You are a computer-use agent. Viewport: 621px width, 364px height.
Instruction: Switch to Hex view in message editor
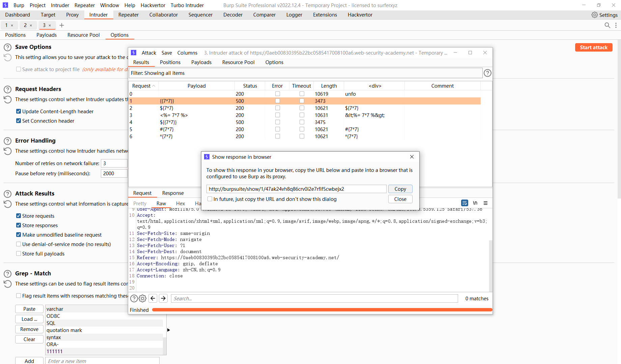tap(180, 204)
